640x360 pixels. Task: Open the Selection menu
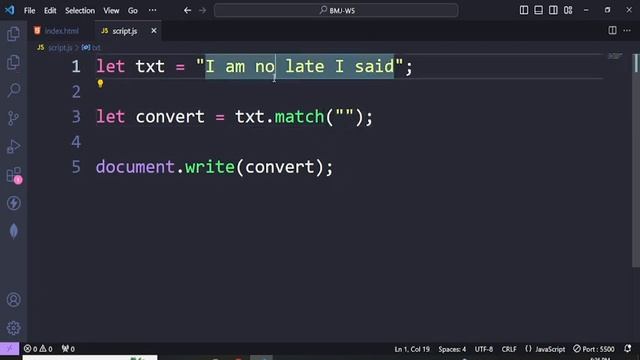click(80, 11)
